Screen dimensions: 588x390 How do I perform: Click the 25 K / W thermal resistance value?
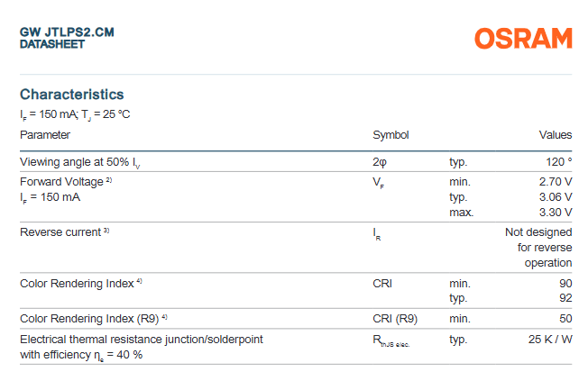pyautogui.click(x=548, y=340)
